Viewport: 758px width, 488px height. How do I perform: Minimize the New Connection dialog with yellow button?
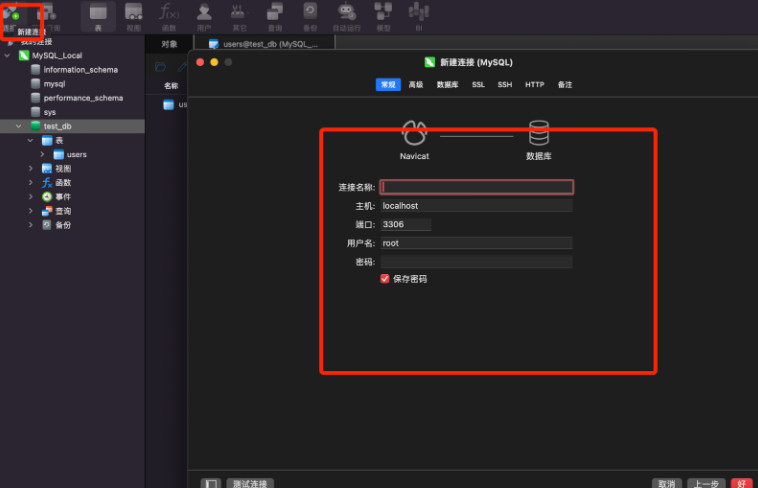tap(214, 62)
